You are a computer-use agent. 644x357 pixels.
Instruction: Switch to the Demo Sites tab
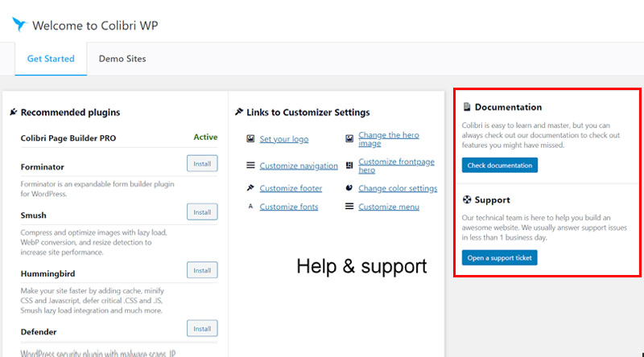point(122,59)
